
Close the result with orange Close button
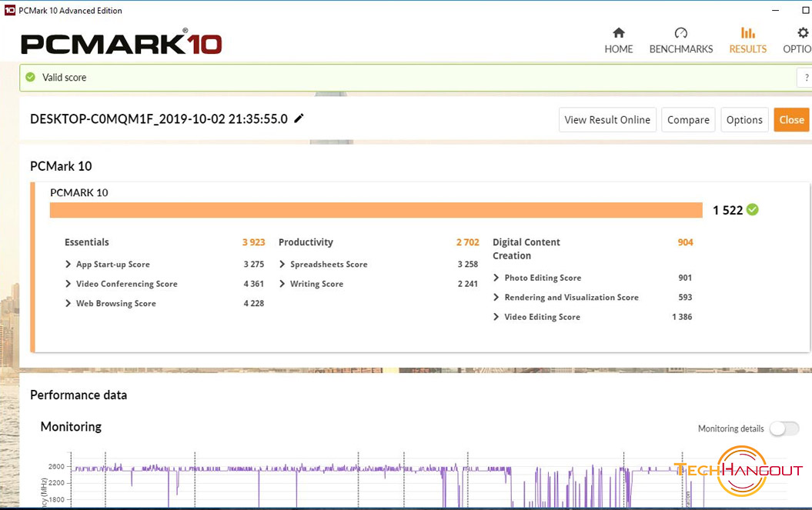(791, 119)
